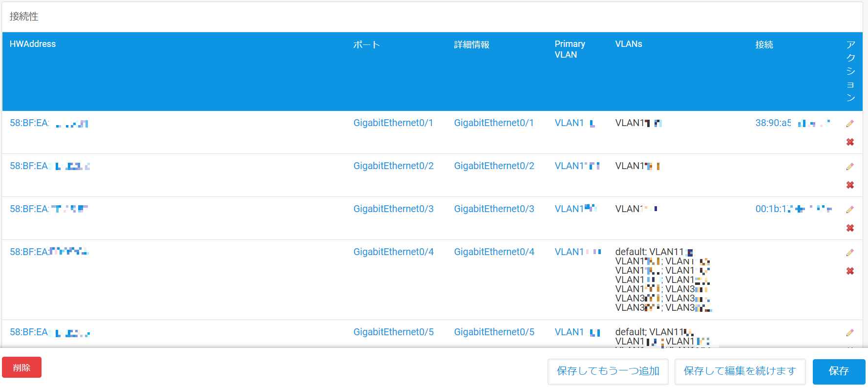
Task: Click the pencil icon for GigabitEthernet0/2
Action: [850, 167]
